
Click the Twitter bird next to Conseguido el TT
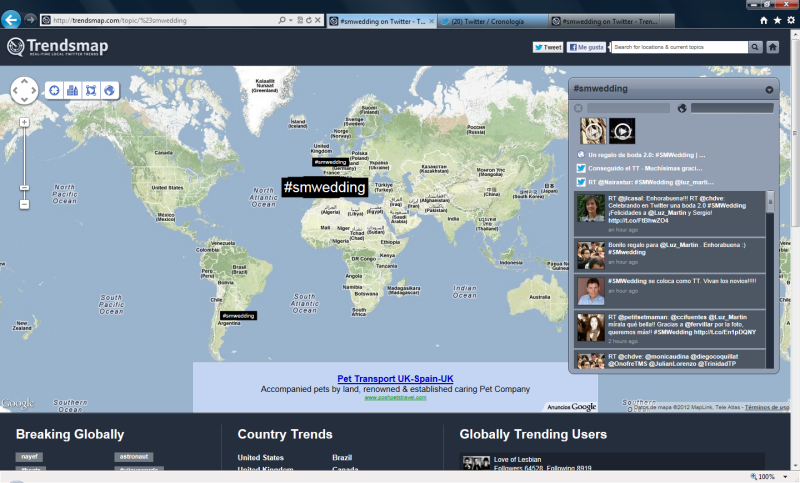(581, 168)
